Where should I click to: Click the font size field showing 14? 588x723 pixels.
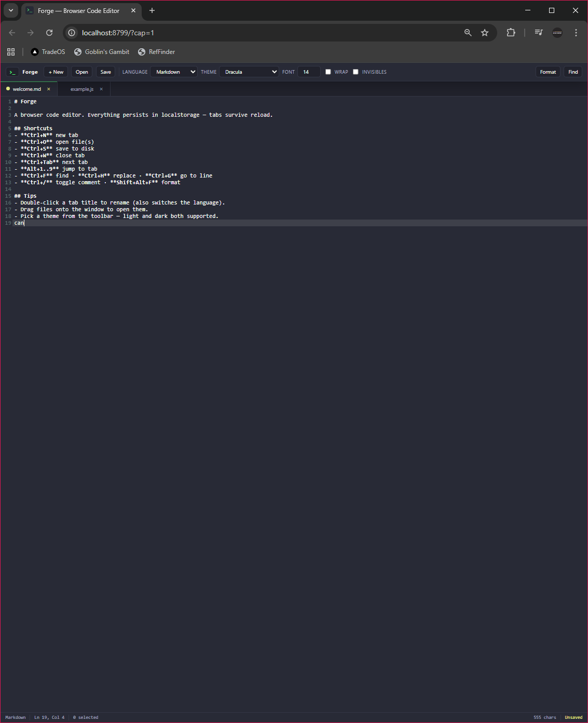tap(309, 72)
